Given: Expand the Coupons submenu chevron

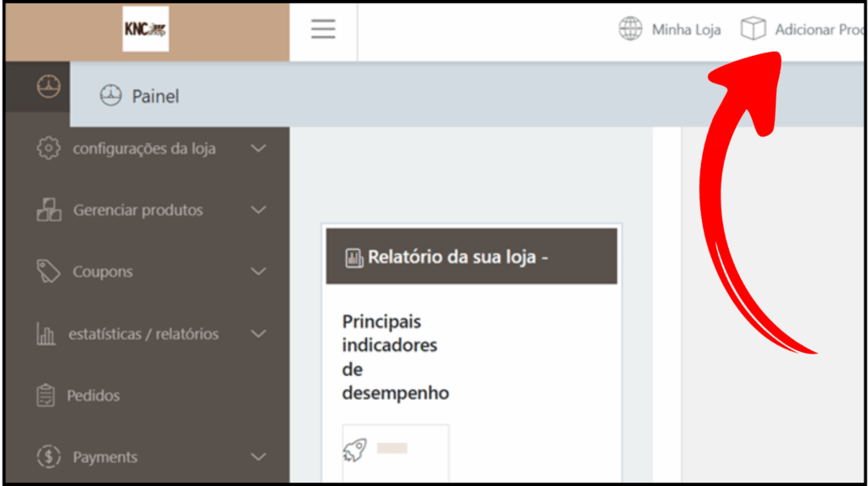Looking at the screenshot, I should point(259,272).
